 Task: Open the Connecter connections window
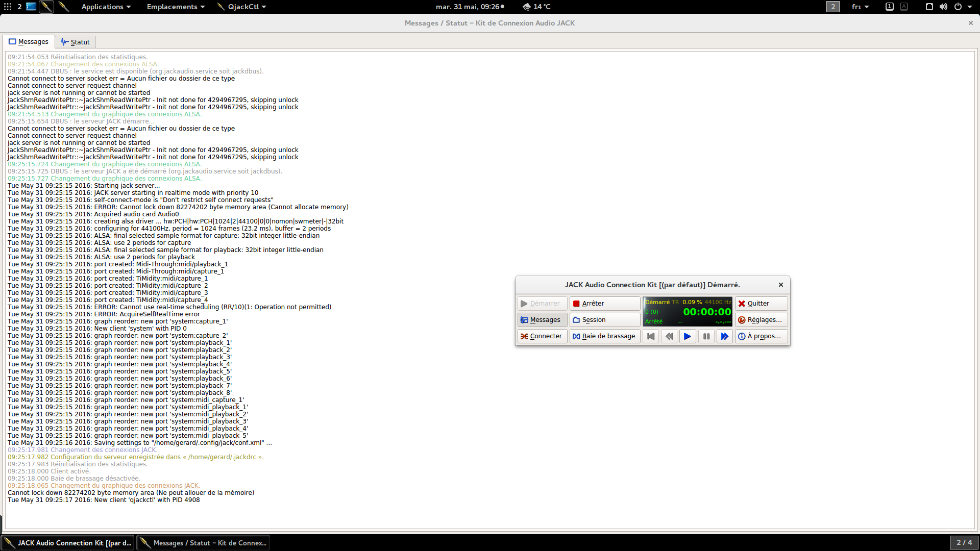(542, 336)
